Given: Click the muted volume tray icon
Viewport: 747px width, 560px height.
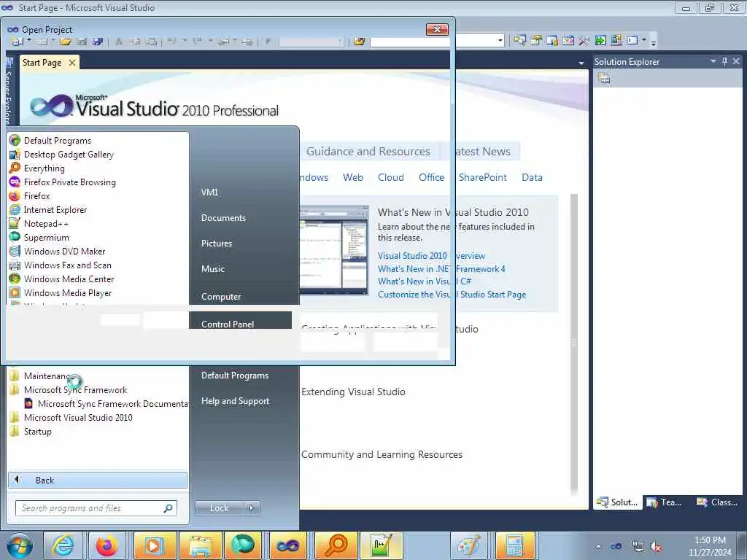Looking at the screenshot, I should [x=656, y=547].
